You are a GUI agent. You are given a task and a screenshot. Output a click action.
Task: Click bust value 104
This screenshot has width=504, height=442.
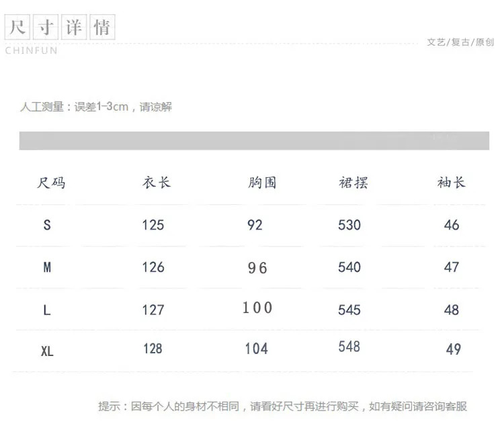tap(257, 349)
